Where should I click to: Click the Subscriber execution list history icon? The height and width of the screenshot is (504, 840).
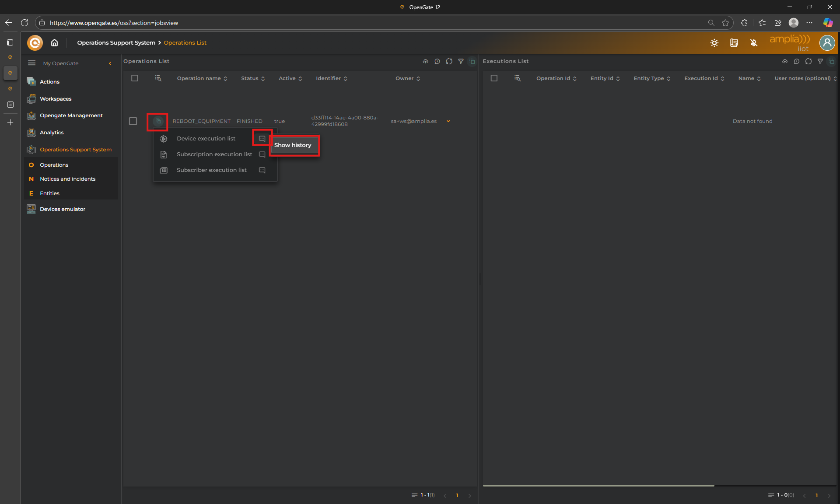262,170
